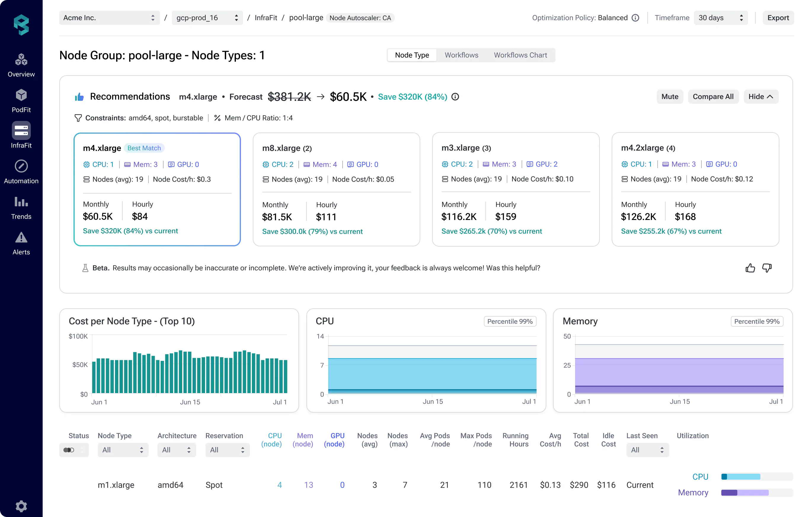Toggle the Status filter switch

click(x=69, y=450)
